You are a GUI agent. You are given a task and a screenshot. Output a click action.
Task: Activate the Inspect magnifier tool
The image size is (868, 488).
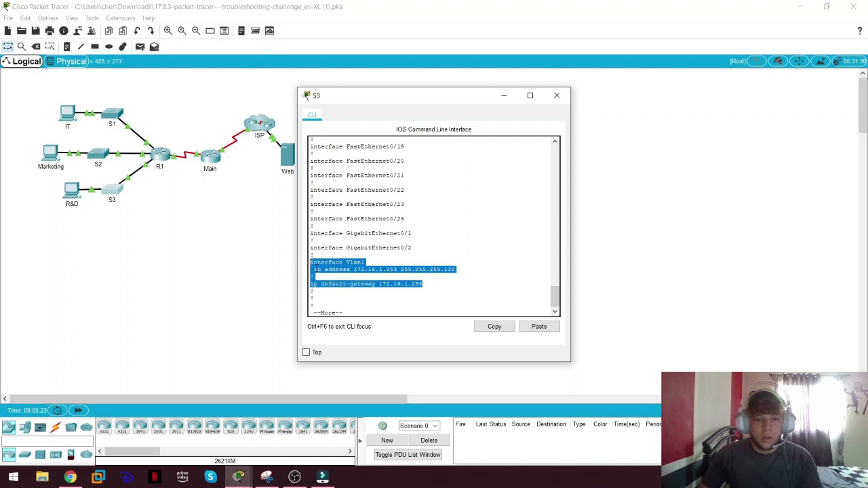[x=22, y=47]
